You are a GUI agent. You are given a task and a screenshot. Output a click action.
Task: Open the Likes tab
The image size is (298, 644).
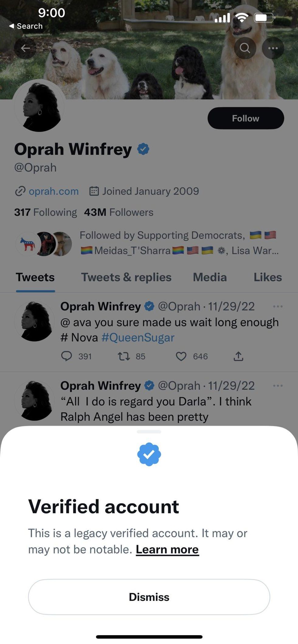268,277
